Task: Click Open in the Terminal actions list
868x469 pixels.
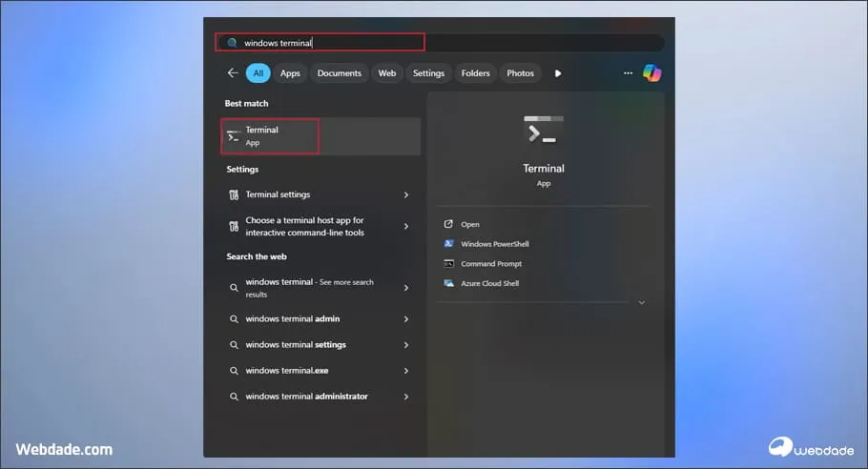Action: tap(470, 224)
